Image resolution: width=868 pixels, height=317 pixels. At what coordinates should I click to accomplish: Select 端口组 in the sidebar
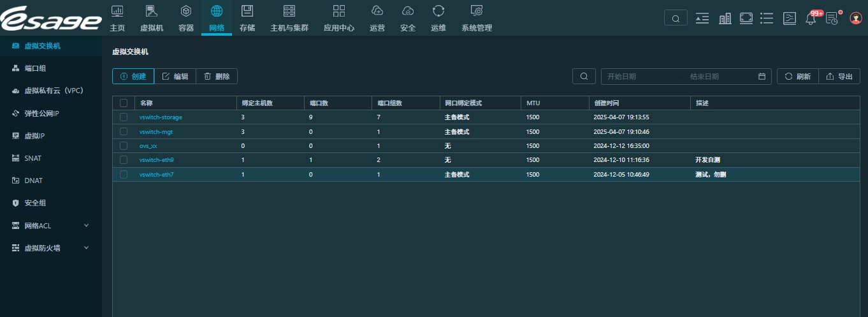51,68
